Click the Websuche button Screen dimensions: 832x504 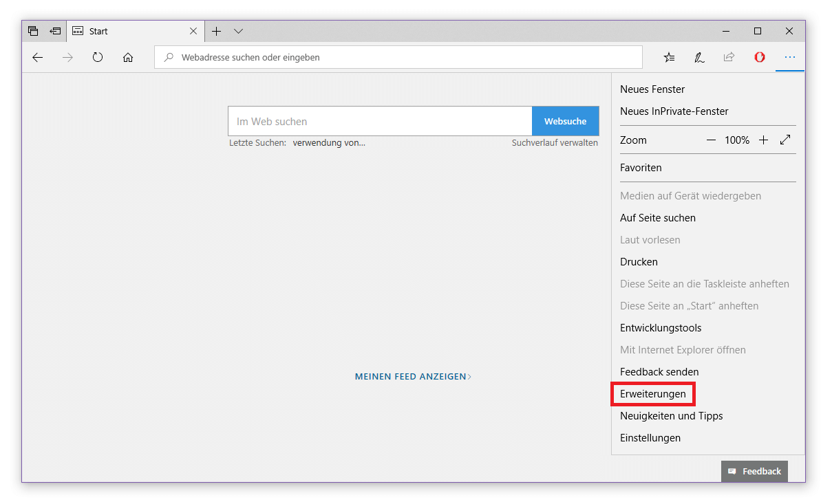click(566, 121)
